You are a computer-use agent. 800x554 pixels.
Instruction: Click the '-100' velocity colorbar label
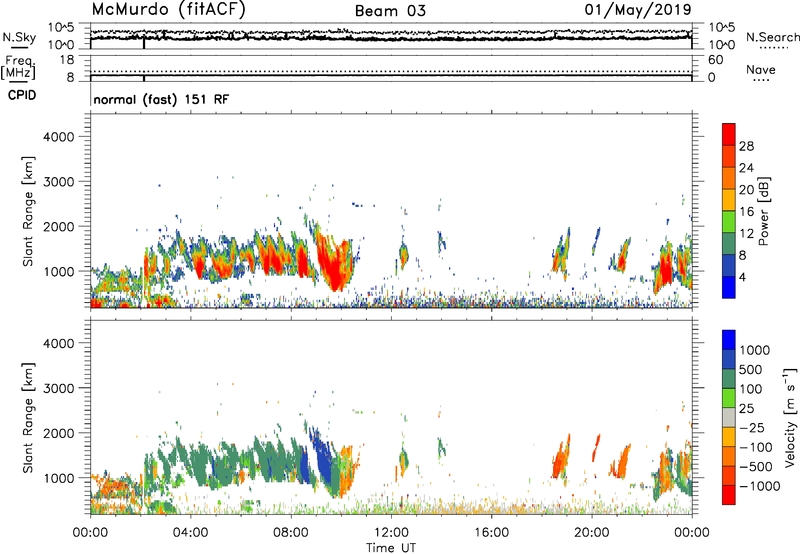point(755,447)
